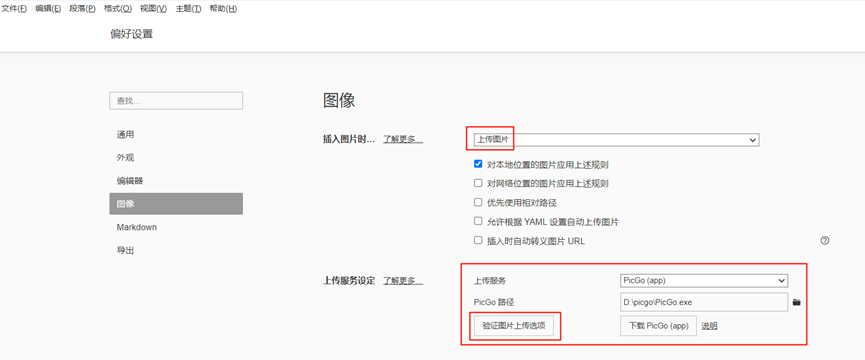The image size is (865, 360).
Task: Open 了解更多 link beside 上传服务设定
Action: coord(403,281)
